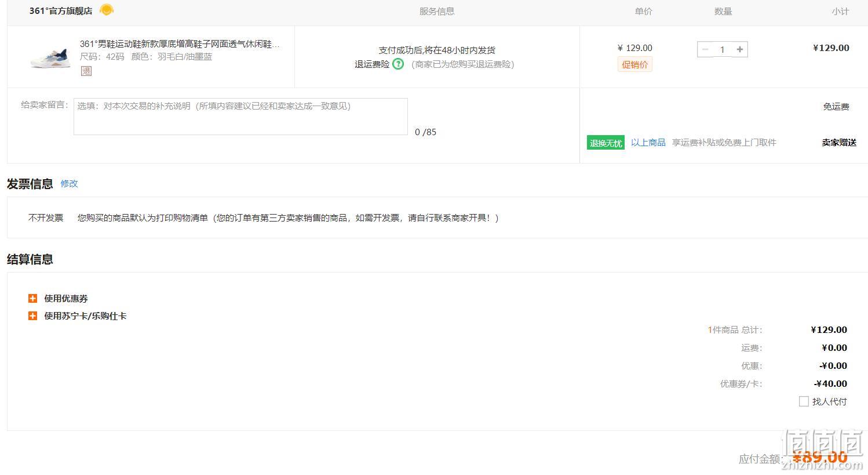The image size is (868, 475).
Task: Click the 退 return badge under the product
Action: pyautogui.click(x=86, y=71)
